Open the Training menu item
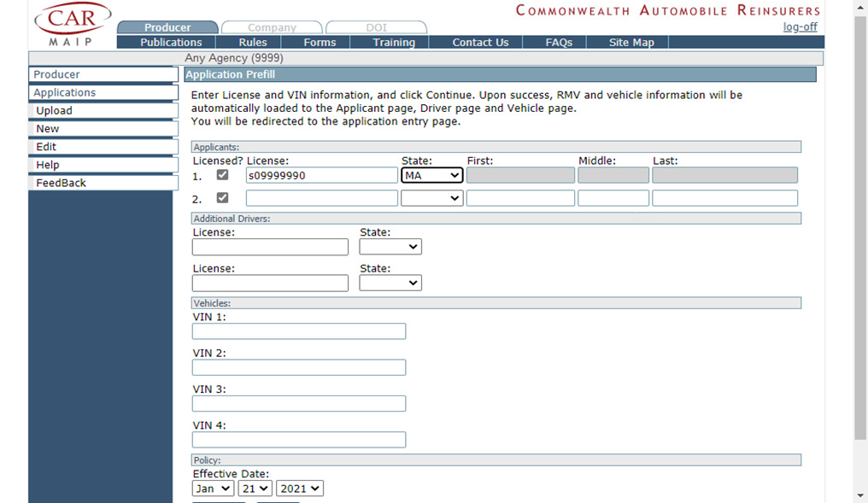The image size is (868, 503). [394, 42]
